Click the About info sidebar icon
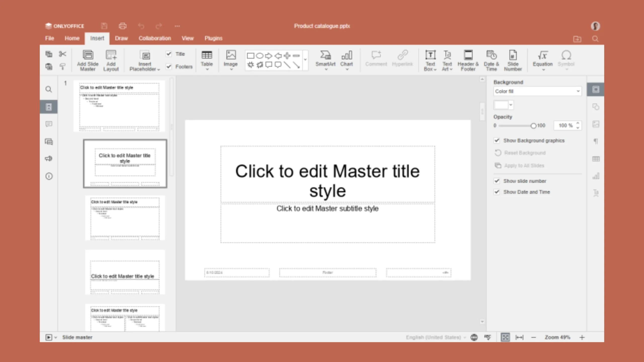Viewport: 644px width, 362px height. point(49,176)
